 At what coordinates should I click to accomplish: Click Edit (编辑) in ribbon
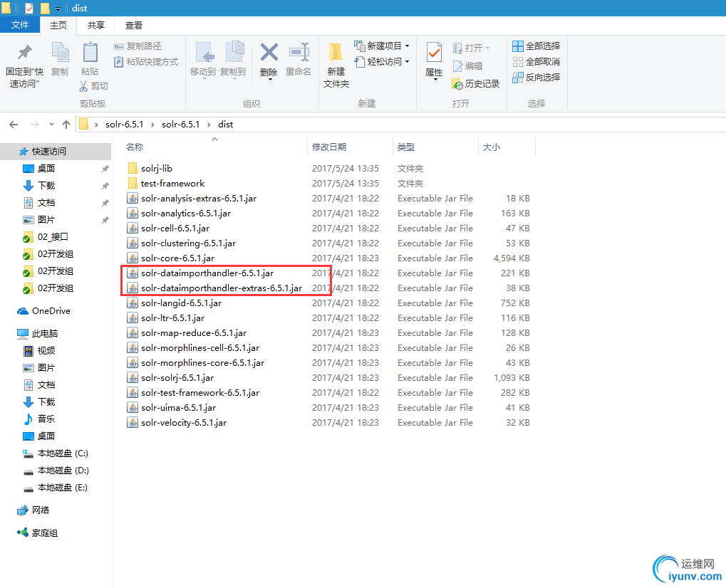click(467, 66)
